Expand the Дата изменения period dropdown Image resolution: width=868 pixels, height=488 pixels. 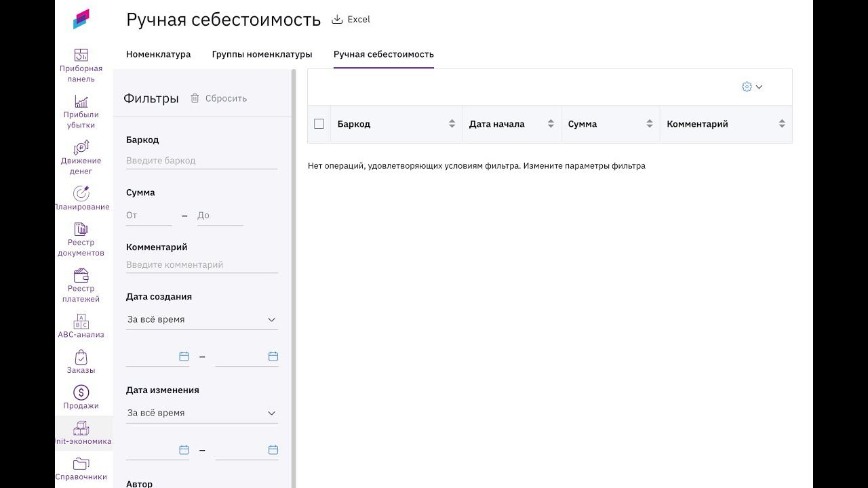(202, 413)
